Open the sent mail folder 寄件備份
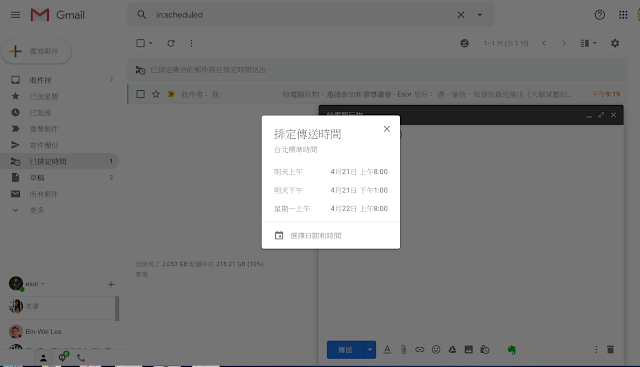This screenshot has height=367, width=640. (x=60, y=145)
